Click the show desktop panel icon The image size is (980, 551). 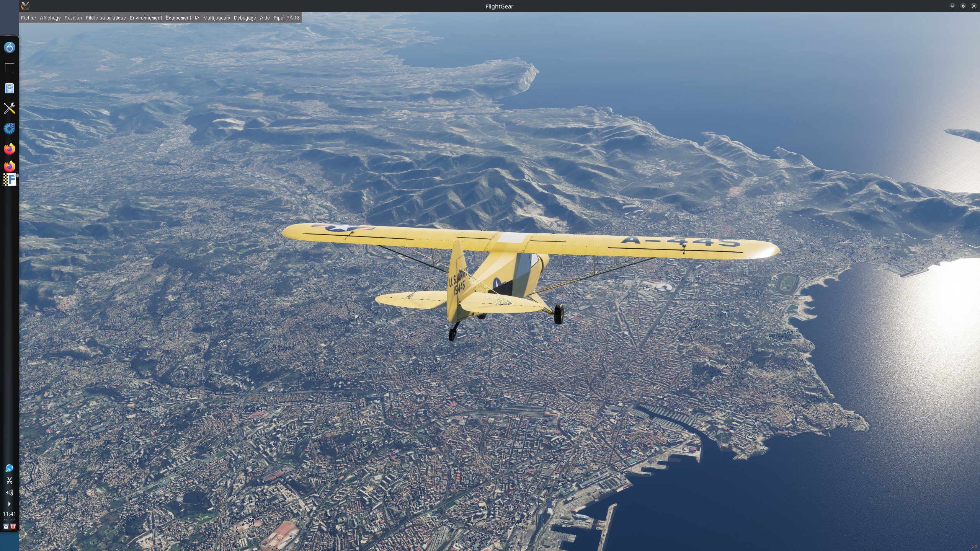point(9,68)
